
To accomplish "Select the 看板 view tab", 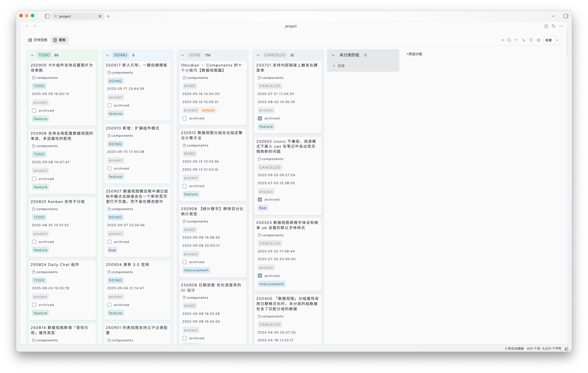I will point(60,40).
